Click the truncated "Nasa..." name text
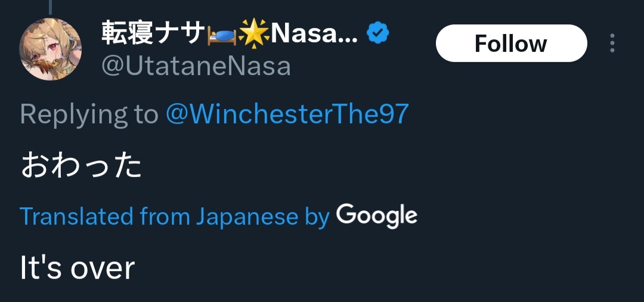Viewport: 644px width, 302px height. (x=314, y=35)
